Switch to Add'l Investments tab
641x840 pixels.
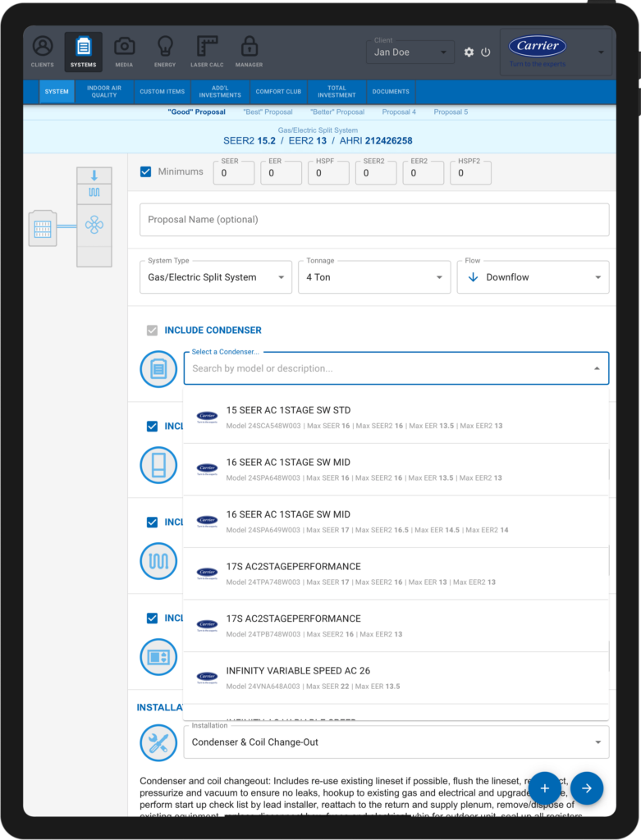click(220, 92)
